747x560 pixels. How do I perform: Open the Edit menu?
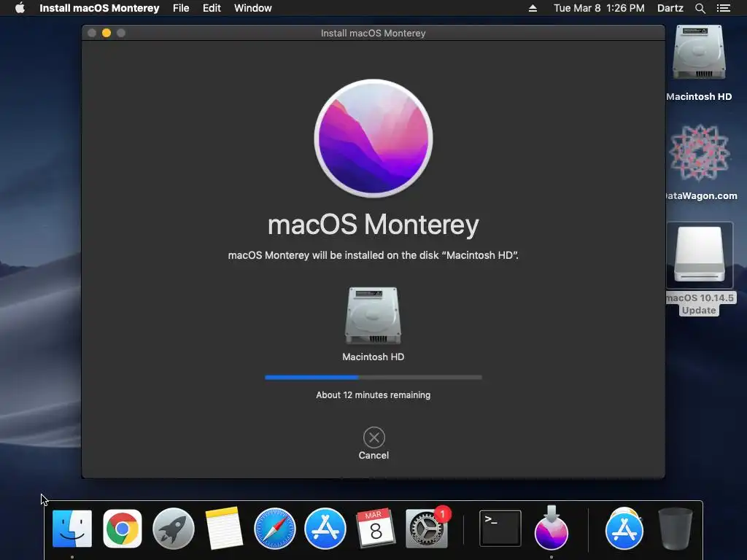212,8
